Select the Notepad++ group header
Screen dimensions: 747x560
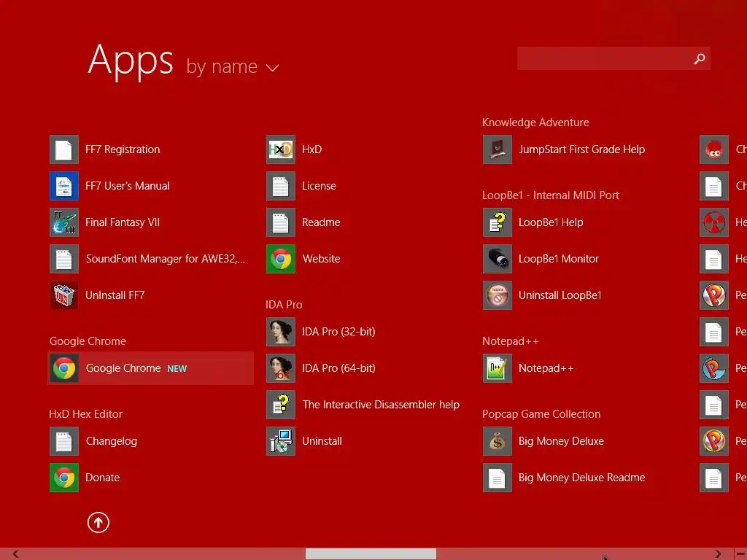click(510, 341)
